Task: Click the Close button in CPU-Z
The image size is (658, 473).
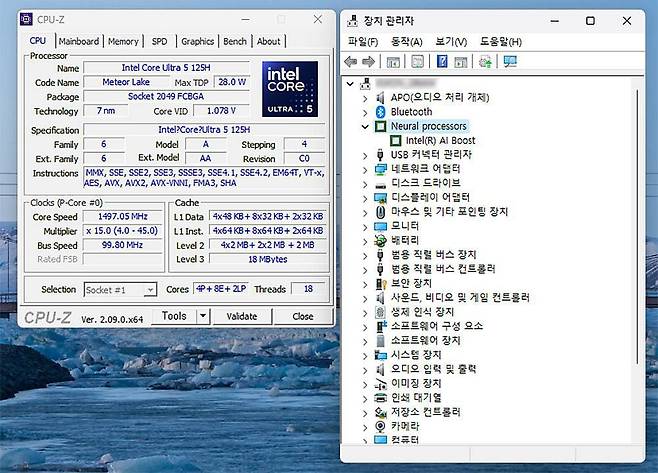Action: (x=303, y=316)
